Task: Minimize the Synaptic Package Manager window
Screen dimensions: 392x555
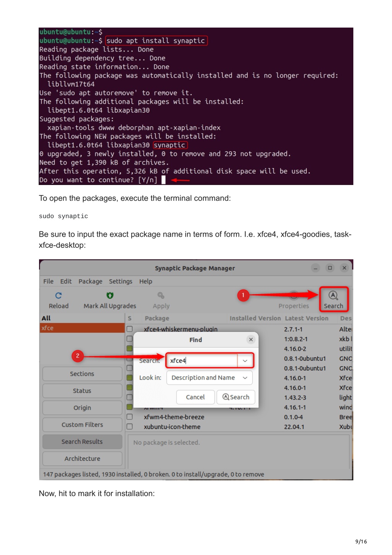Action: tap(315, 268)
